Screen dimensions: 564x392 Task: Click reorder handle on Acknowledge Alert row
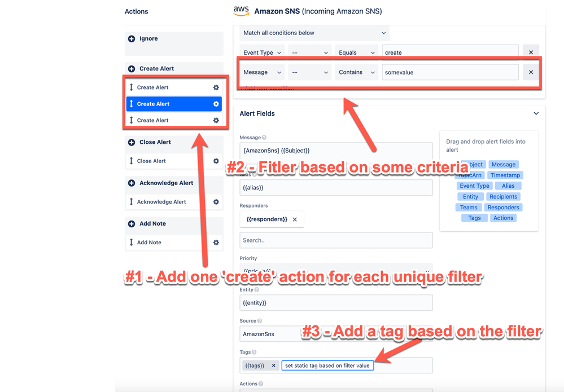click(132, 202)
